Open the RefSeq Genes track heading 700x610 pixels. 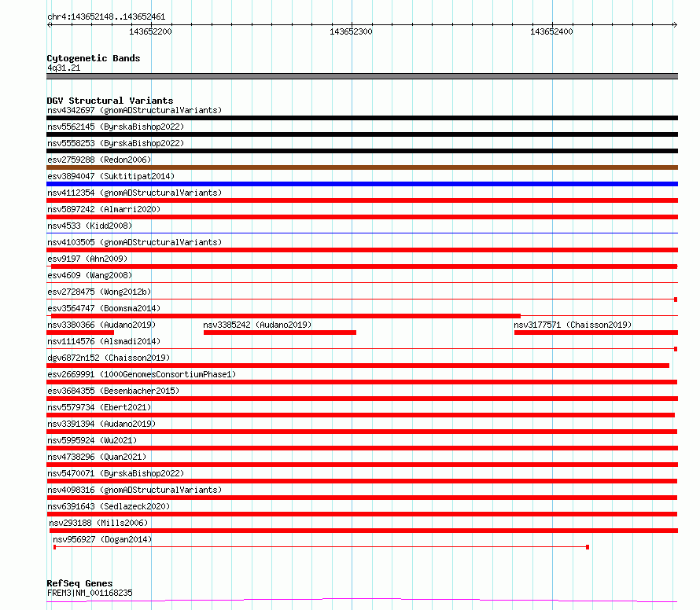[x=79, y=583]
